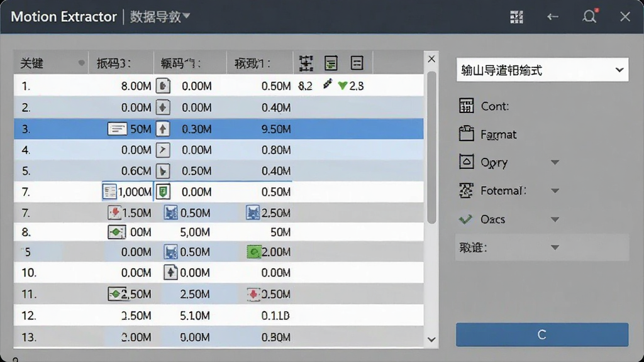644x362 pixels.
Task: Click the up arrow icon in highlighted row 3
Action: click(163, 129)
